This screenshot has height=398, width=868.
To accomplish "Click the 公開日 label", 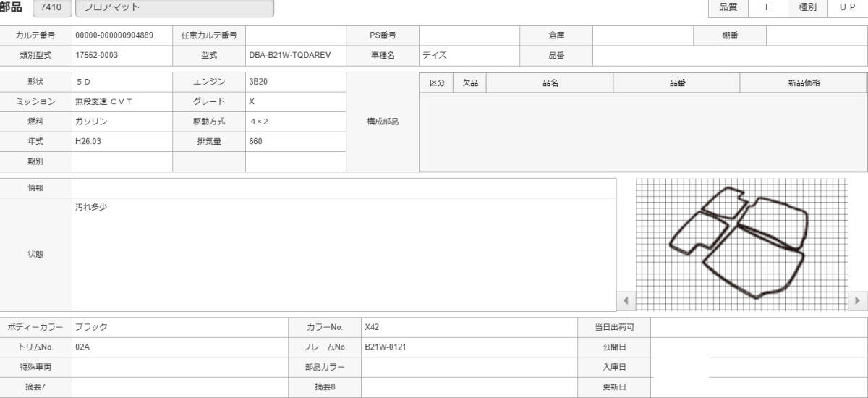I will 614,347.
